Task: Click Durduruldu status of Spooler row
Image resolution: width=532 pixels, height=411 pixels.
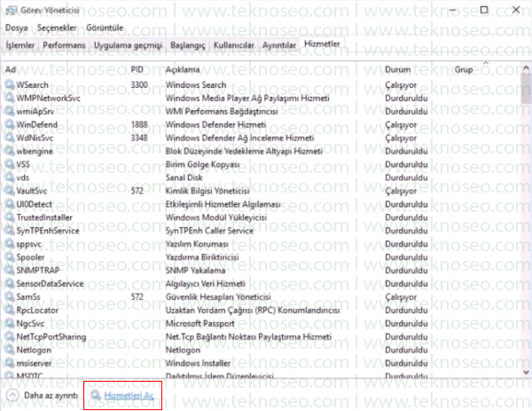Action: coord(406,257)
